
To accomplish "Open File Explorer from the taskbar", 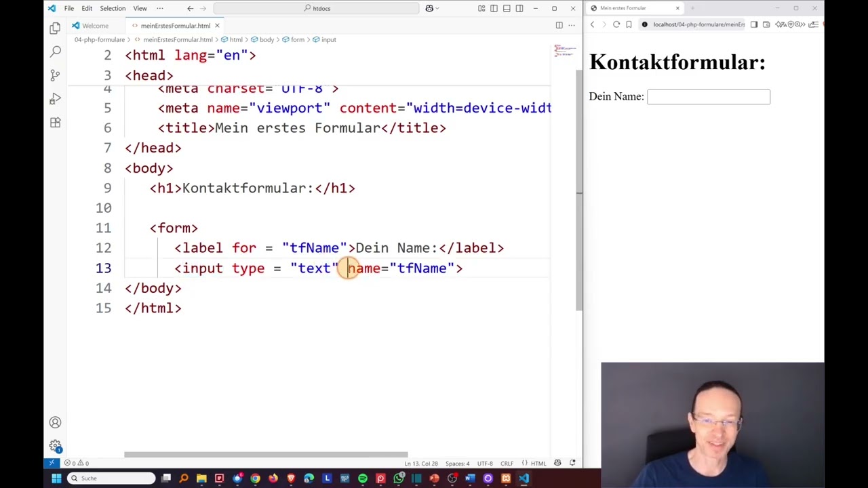I will tap(201, 479).
